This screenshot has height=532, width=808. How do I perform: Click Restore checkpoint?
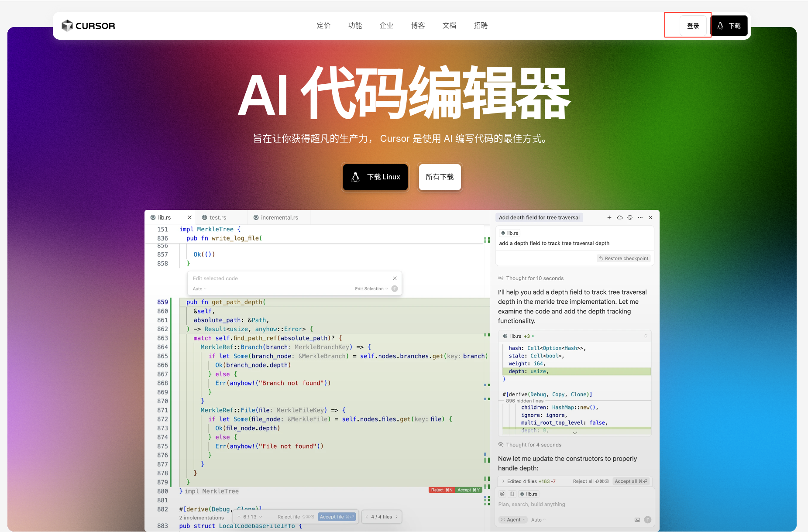coord(623,258)
